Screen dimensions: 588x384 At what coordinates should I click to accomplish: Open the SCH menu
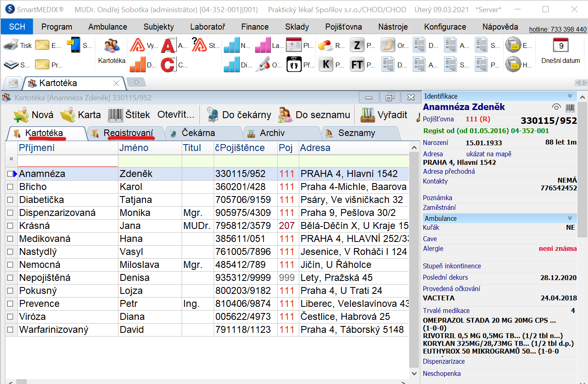click(x=17, y=27)
